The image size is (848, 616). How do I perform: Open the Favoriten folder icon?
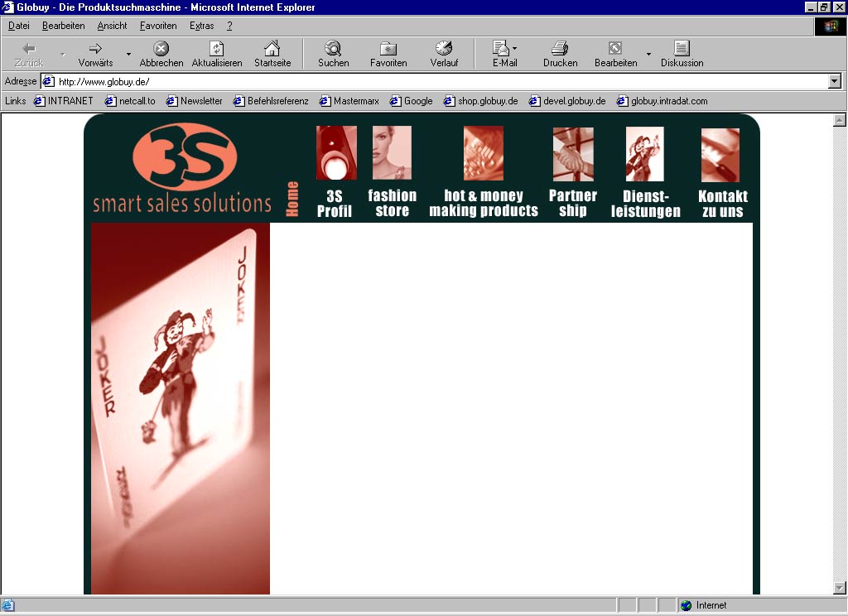(x=388, y=49)
